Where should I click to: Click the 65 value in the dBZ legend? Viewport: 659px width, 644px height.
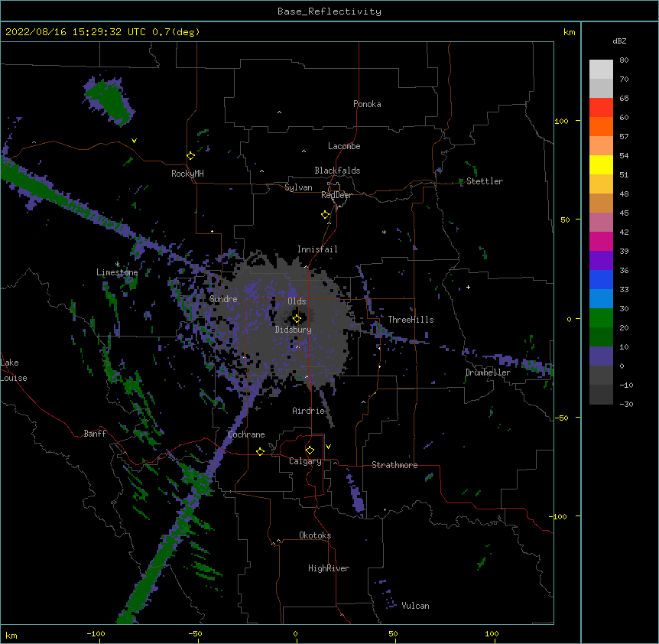[x=624, y=99]
